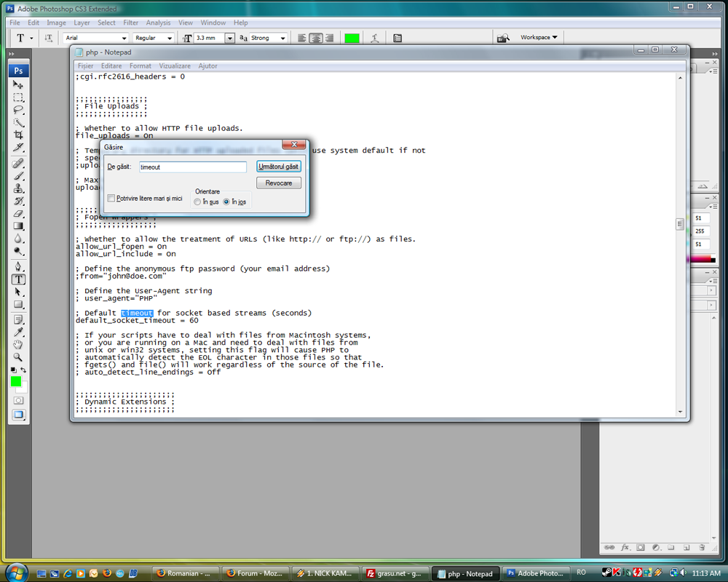This screenshot has width=728, height=582.
Task: Click the center text alignment icon
Action: (x=316, y=38)
